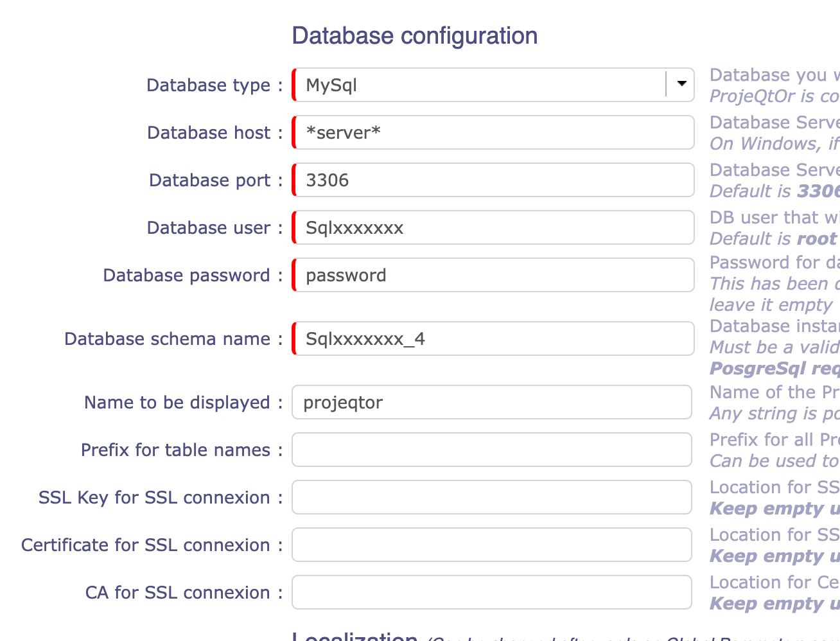Image resolution: width=840 pixels, height=641 pixels.
Task: Select the Database user input field
Action: pyautogui.click(x=493, y=227)
